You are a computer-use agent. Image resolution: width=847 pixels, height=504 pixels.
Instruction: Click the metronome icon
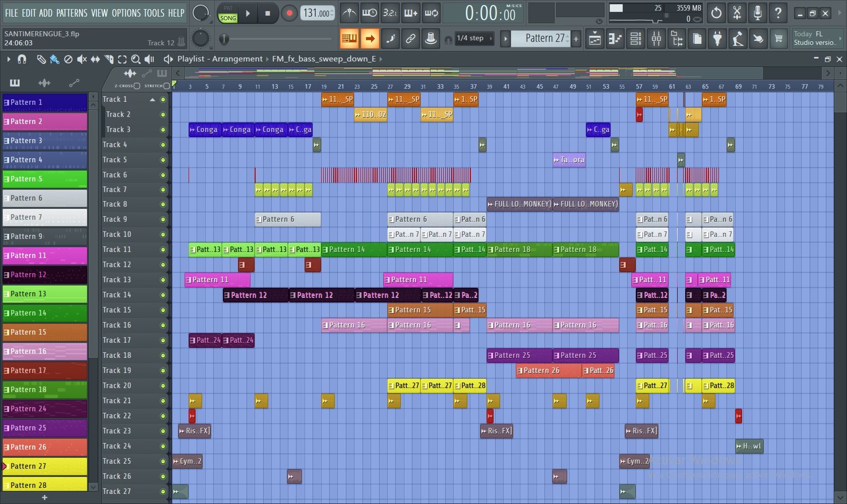[x=349, y=13]
